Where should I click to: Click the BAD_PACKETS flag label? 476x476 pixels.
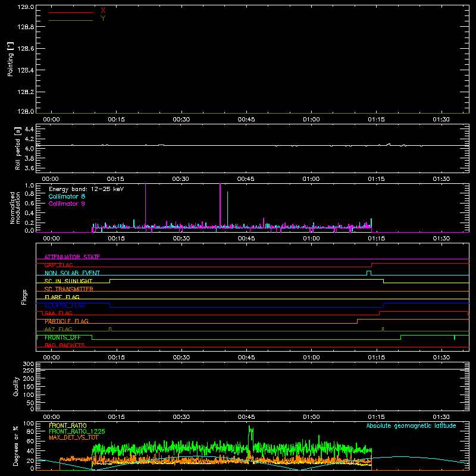65,345
